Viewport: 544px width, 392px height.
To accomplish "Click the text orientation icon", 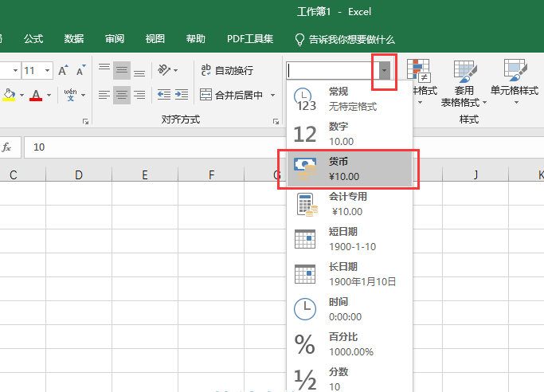I will pos(164,70).
